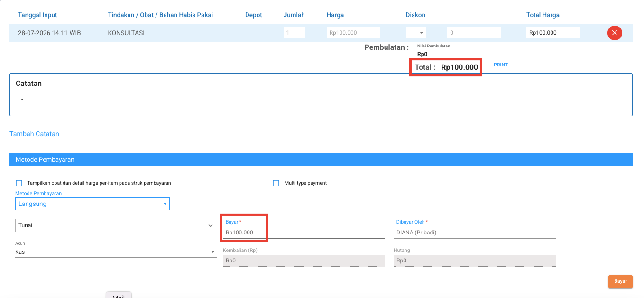Toggle the Multi type payment checkbox
644x298 pixels.
coord(276,183)
